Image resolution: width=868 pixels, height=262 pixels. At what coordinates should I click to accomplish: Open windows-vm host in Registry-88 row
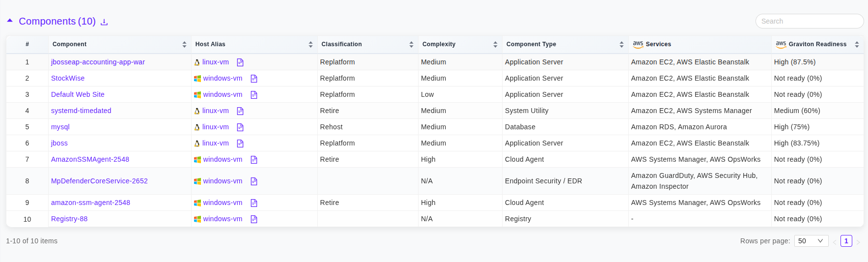[223, 219]
